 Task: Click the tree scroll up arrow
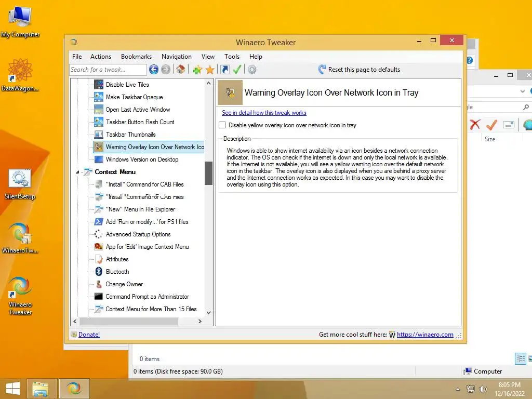click(x=209, y=83)
